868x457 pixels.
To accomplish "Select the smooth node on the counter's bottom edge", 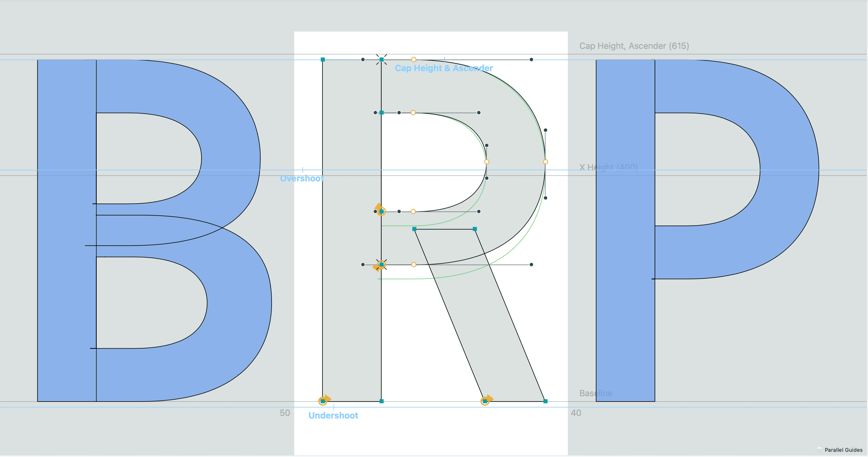I will coord(413,212).
